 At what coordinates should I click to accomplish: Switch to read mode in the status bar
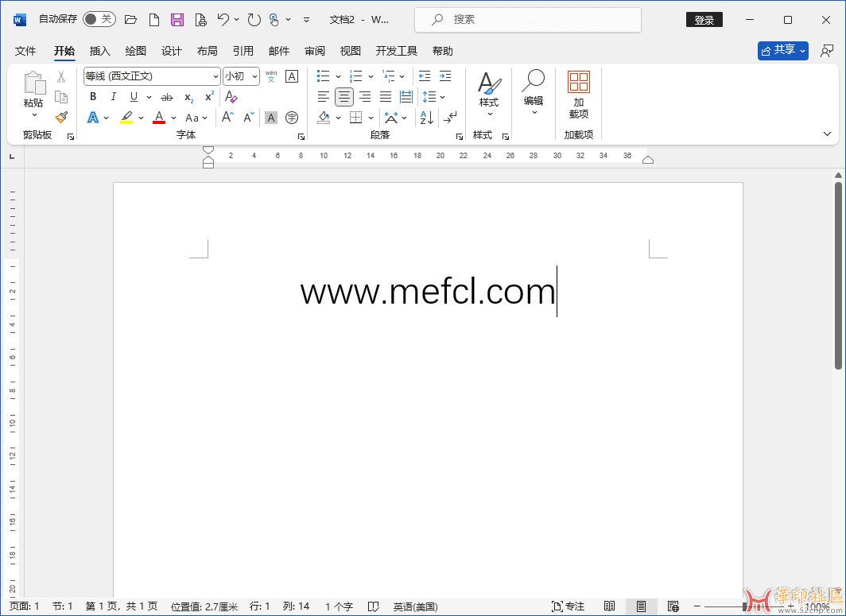pyautogui.click(x=610, y=606)
